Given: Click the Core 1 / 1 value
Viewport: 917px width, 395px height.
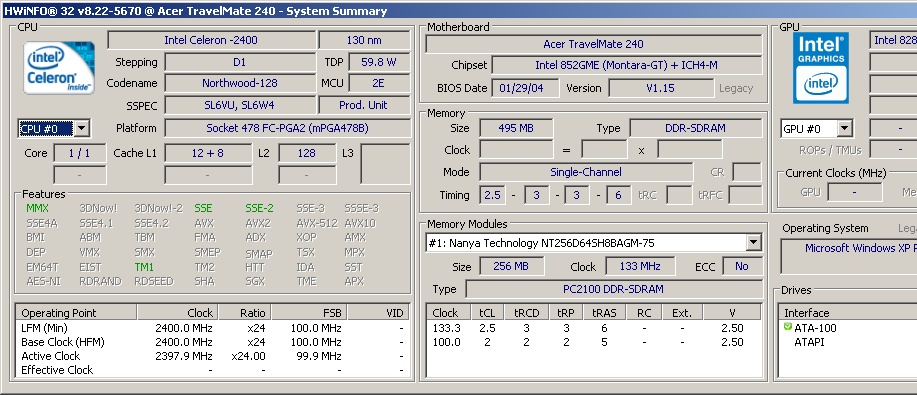Looking at the screenshot, I should pyautogui.click(x=80, y=153).
